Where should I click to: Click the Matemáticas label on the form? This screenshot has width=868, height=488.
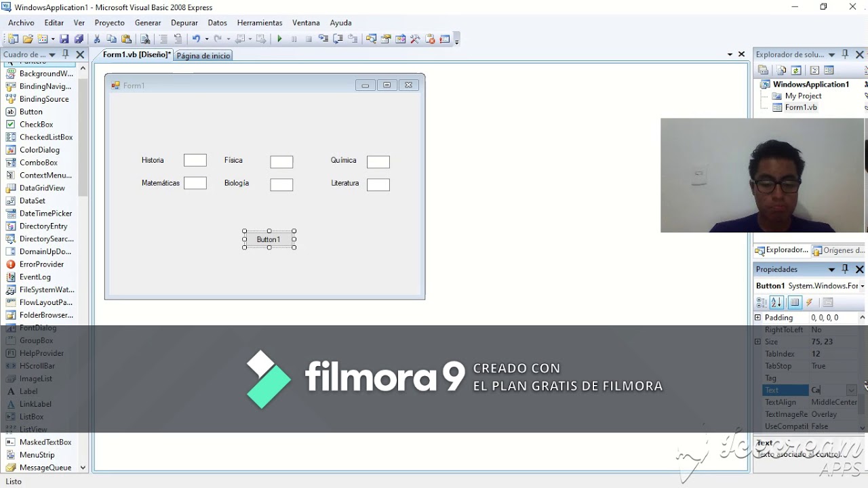(161, 183)
